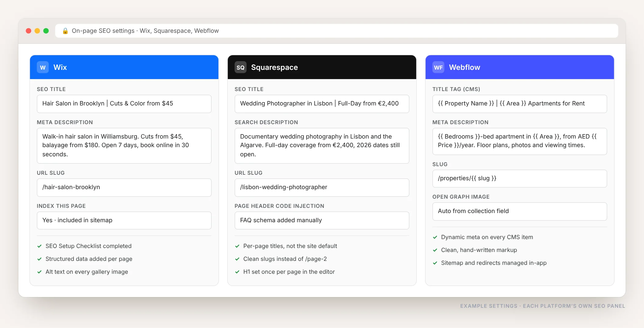This screenshot has height=328, width=644.
Task: Click the macOS green maximize window dot
Action: click(46, 31)
